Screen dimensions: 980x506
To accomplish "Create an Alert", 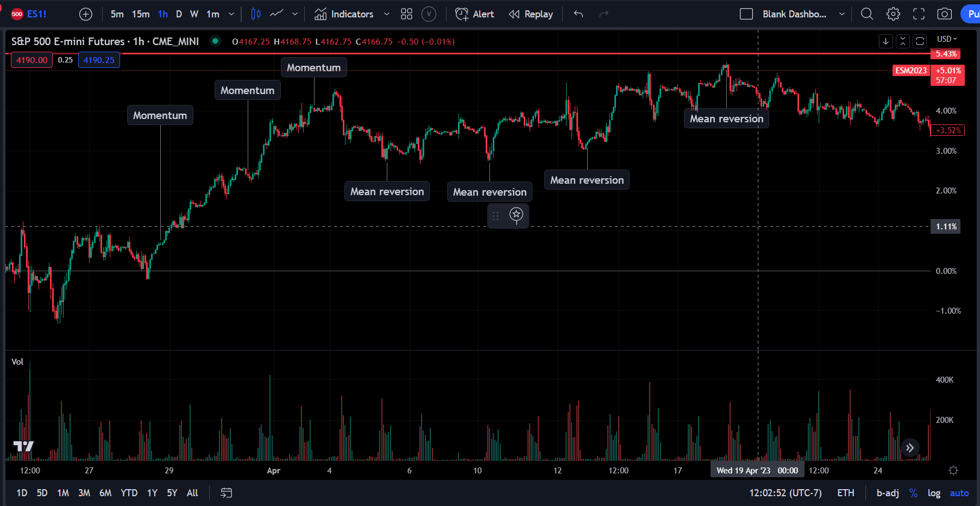I will 475,14.
